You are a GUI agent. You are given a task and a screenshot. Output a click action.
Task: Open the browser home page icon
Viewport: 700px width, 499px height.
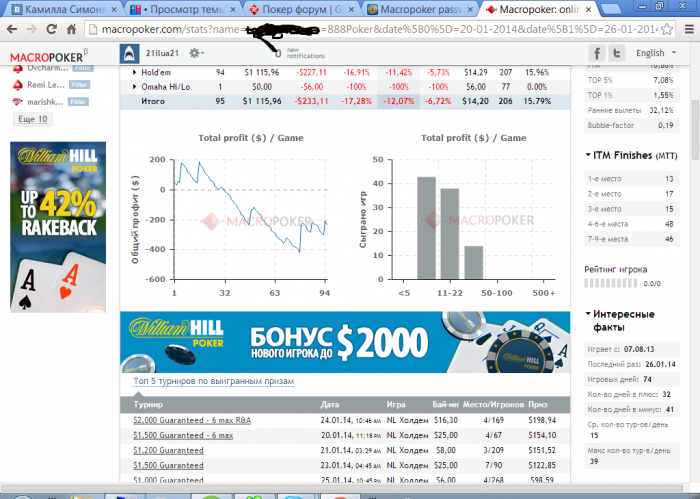pos(71,29)
